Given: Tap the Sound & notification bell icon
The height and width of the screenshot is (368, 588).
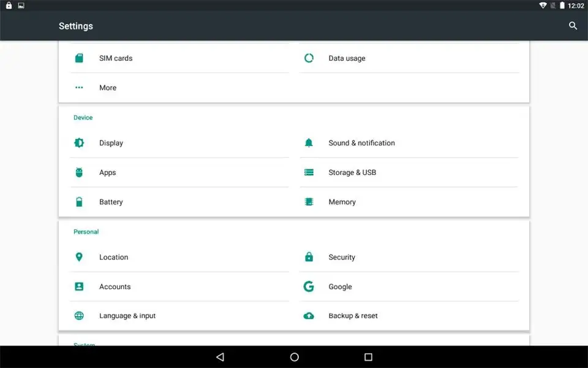Looking at the screenshot, I should coord(309,143).
